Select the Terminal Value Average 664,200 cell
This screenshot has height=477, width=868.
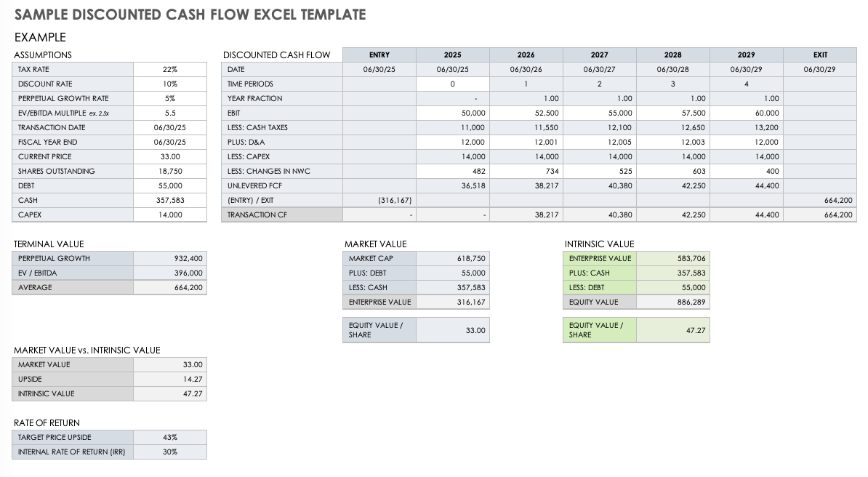coord(170,287)
